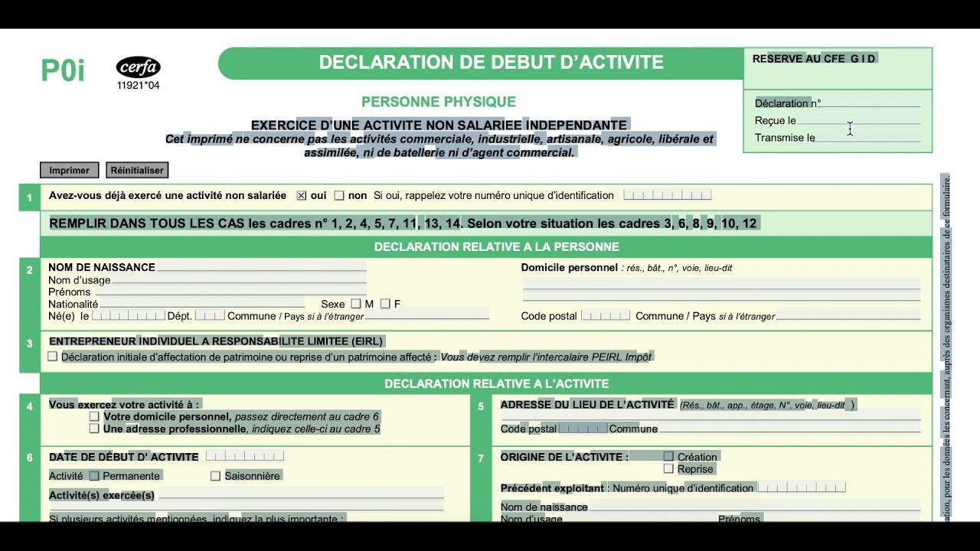Click Précédent exploitant Nom de naissance field
Viewport: 980px width, 551px height.
[x=754, y=506]
